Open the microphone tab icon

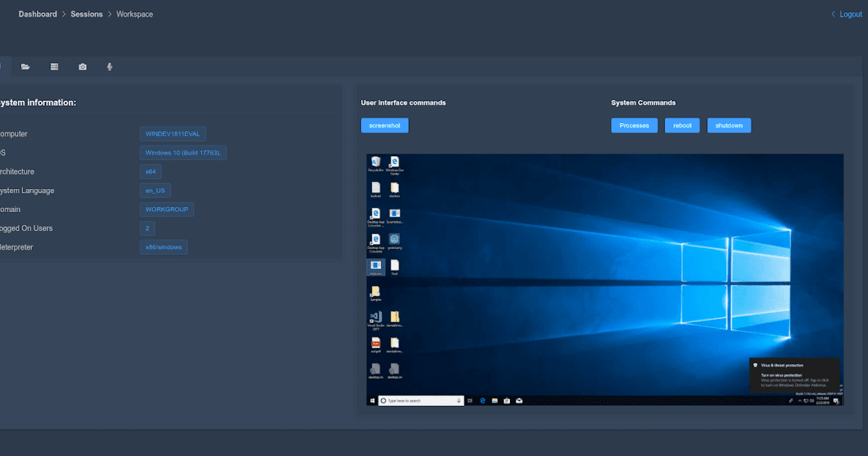(x=110, y=67)
